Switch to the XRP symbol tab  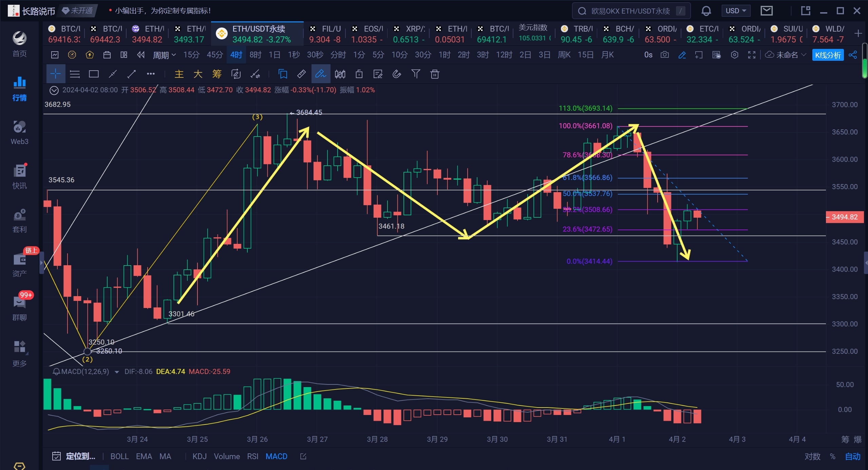[x=409, y=34]
